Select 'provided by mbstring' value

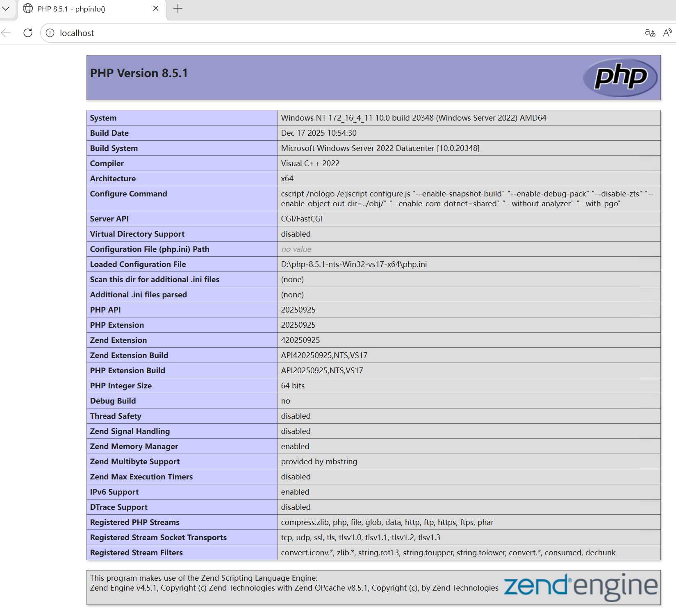[x=319, y=462]
